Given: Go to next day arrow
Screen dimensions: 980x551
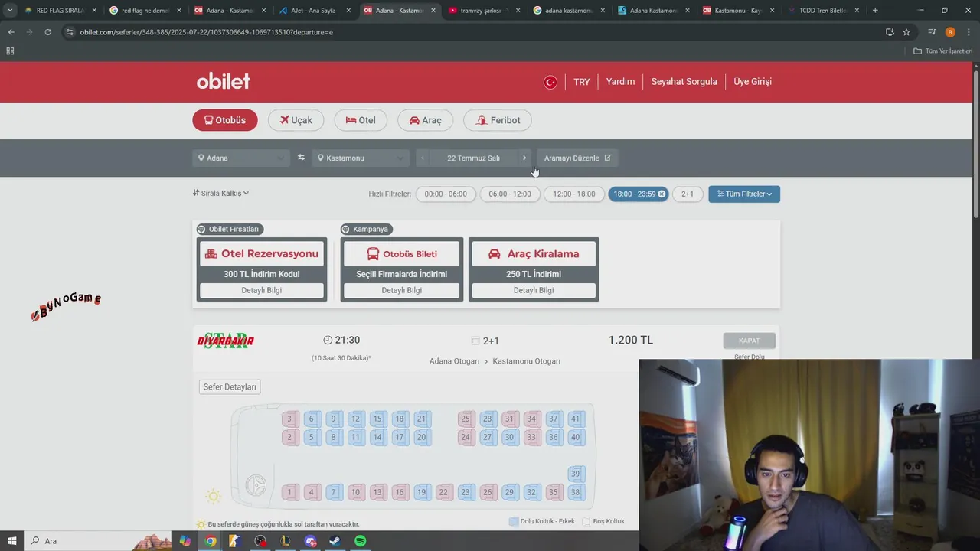Looking at the screenshot, I should coord(524,158).
